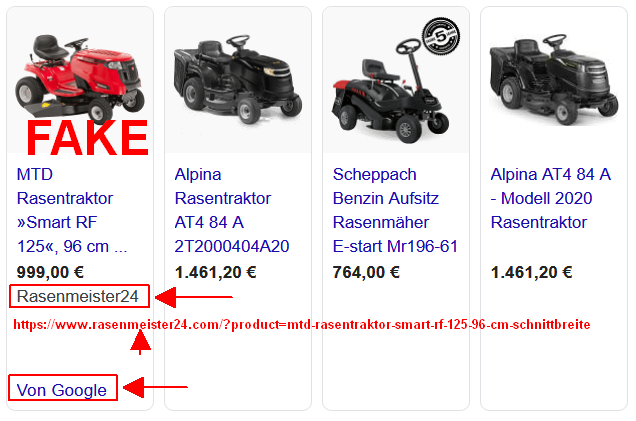The width and height of the screenshot is (636, 421).
Task: Open the red MTD lawn tractor image
Action: [80, 78]
